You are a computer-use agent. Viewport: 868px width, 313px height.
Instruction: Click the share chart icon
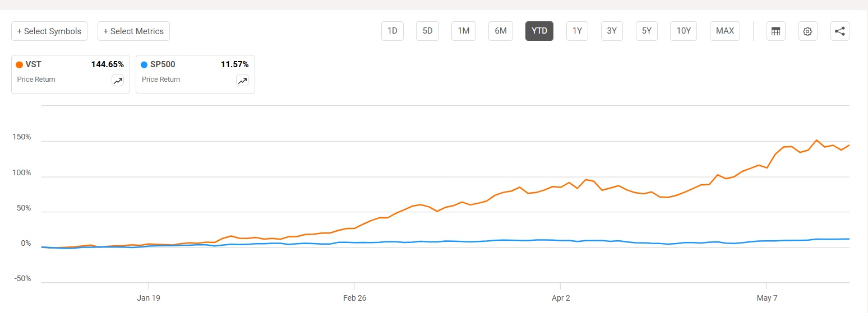[x=839, y=31]
